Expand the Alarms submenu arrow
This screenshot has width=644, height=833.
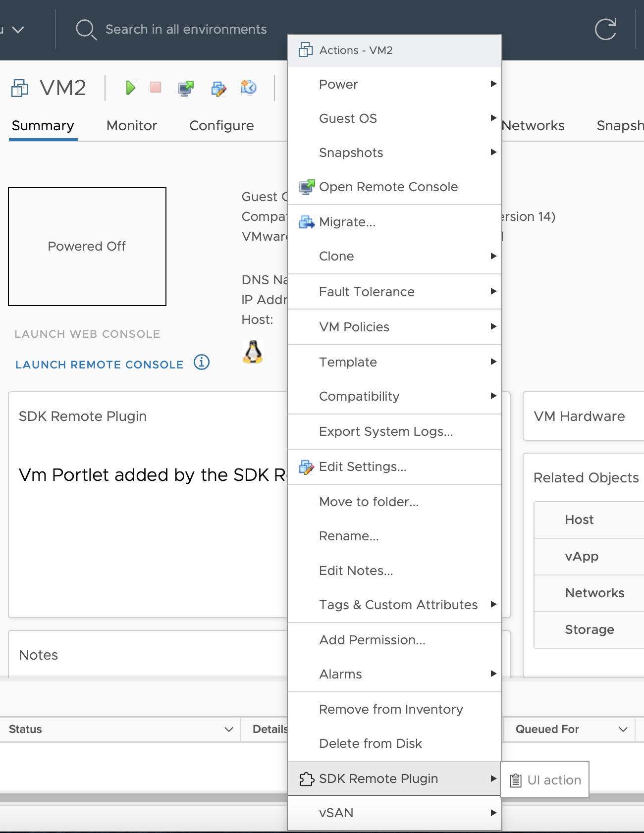[x=493, y=674]
